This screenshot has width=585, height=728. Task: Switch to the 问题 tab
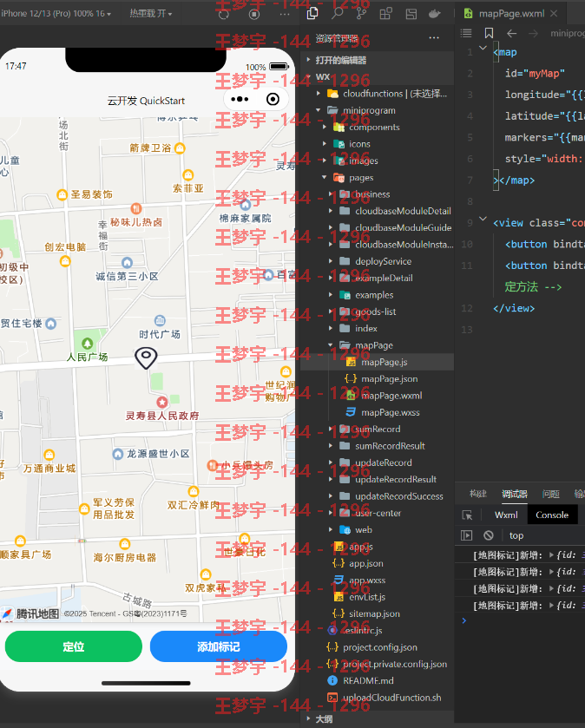pos(550,494)
